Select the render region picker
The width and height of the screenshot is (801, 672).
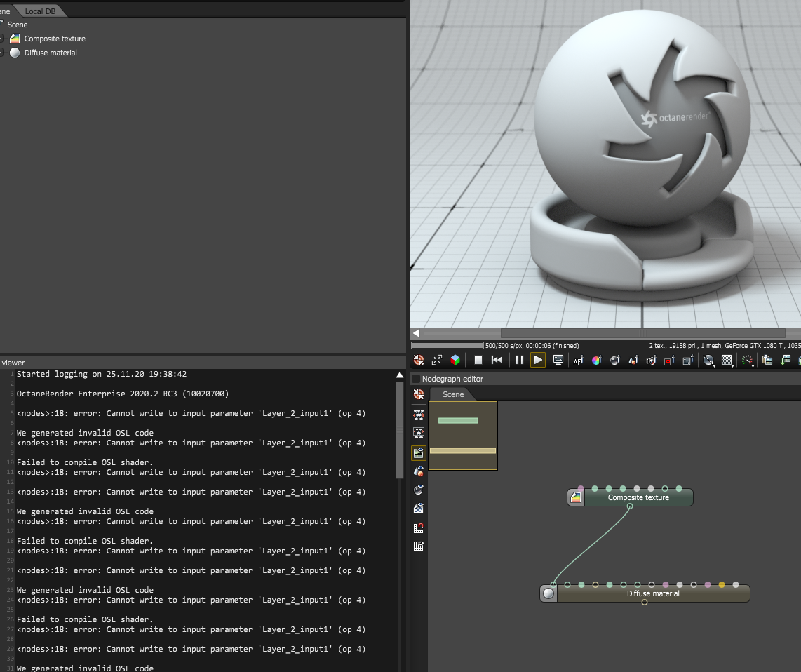coord(669,361)
